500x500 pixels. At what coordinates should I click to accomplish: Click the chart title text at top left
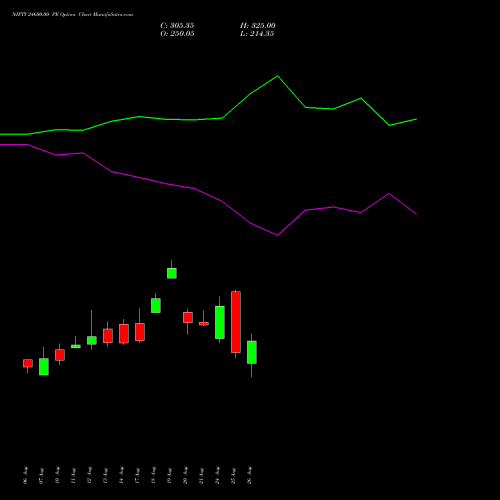[x=72, y=15]
